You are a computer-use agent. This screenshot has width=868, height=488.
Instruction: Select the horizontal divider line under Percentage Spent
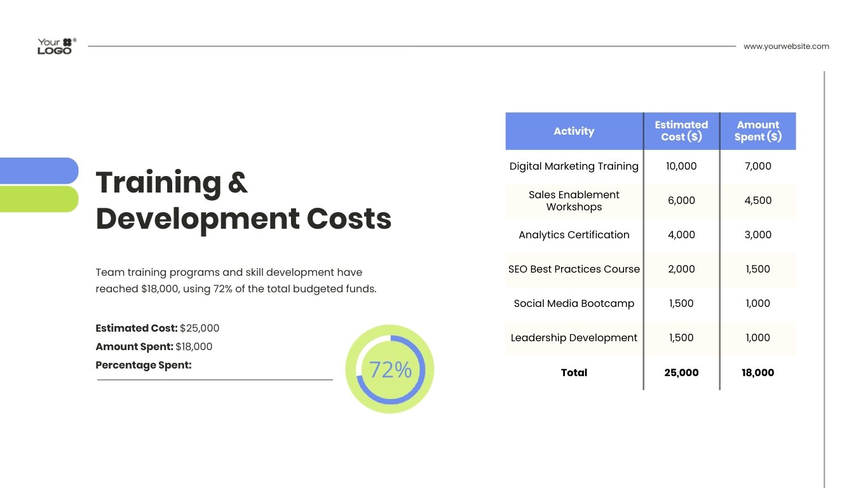point(214,381)
